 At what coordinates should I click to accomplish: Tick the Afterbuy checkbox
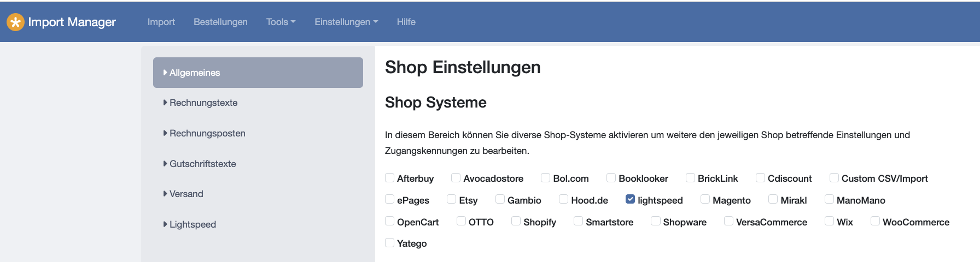[389, 177]
